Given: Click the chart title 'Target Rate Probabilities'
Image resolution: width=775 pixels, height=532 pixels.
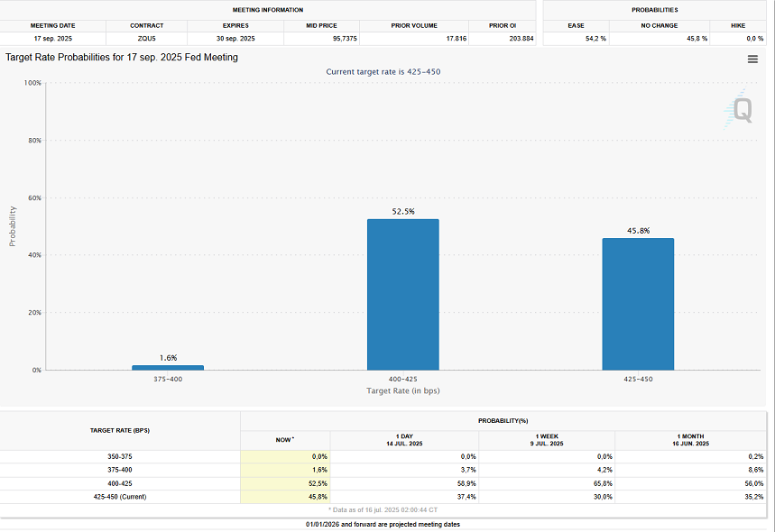Looking at the screenshot, I should [122, 58].
